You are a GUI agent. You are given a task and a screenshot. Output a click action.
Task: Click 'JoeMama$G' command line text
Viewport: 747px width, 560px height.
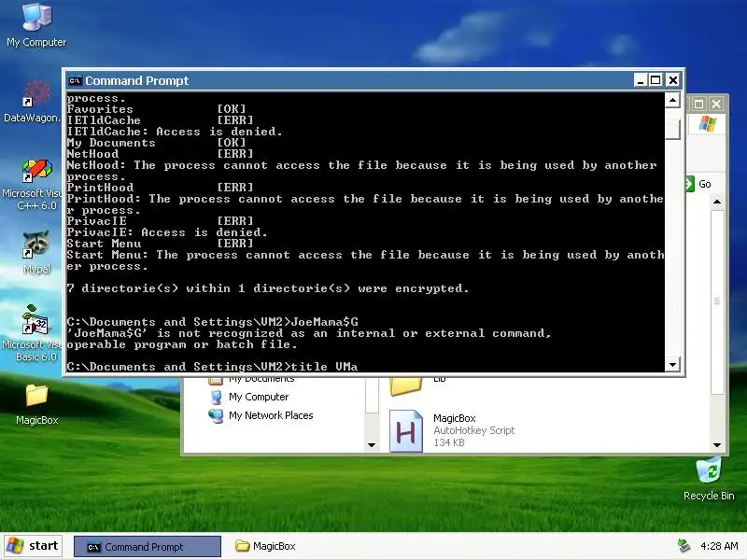coord(324,322)
